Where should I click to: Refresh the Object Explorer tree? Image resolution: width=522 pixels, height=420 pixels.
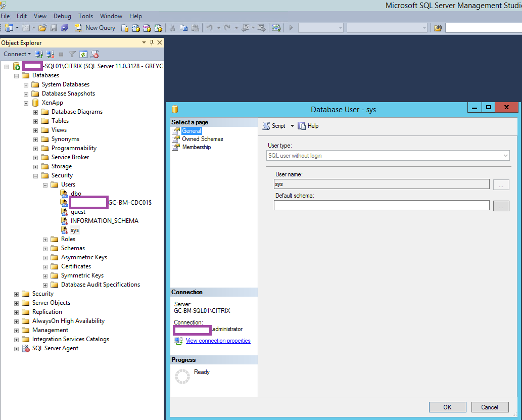(x=83, y=54)
